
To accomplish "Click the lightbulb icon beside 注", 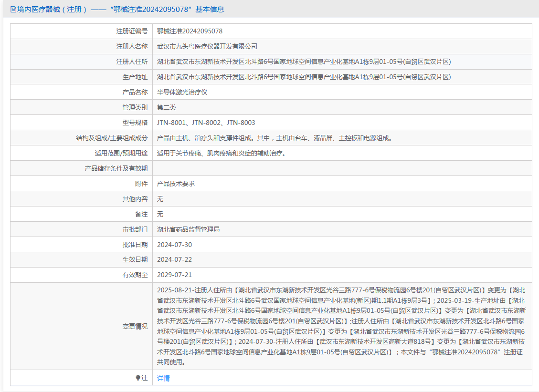I will [x=138, y=378].
